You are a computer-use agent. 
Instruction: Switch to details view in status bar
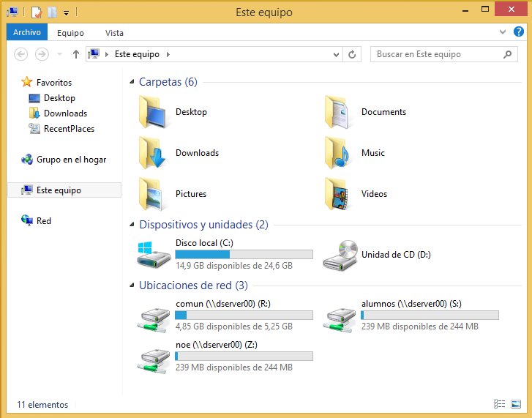[x=499, y=404]
